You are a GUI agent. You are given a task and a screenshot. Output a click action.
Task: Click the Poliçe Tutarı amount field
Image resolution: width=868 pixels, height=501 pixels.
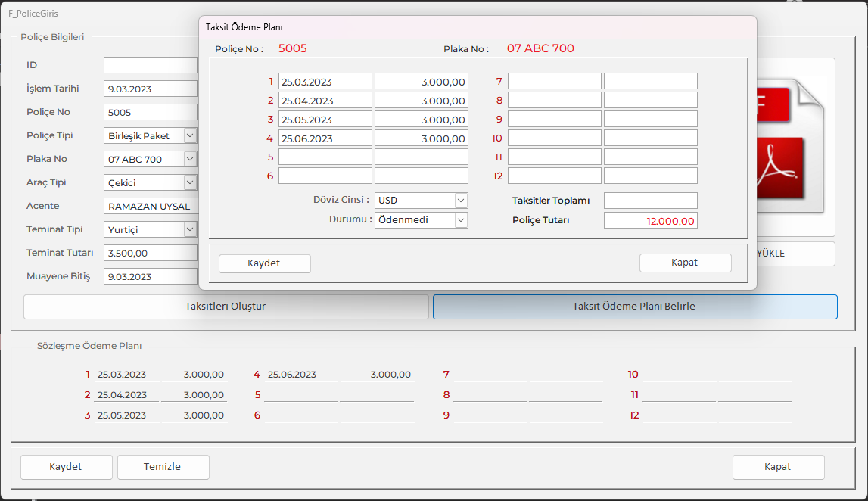pos(650,221)
